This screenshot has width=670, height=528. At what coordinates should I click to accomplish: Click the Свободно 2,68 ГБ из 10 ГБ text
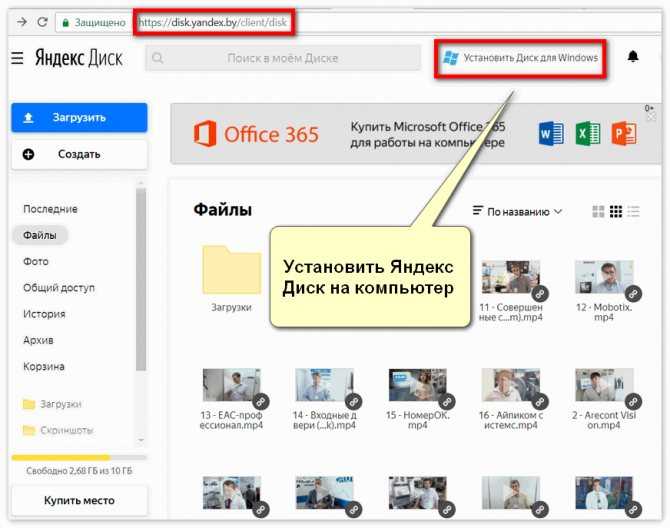[x=79, y=471]
